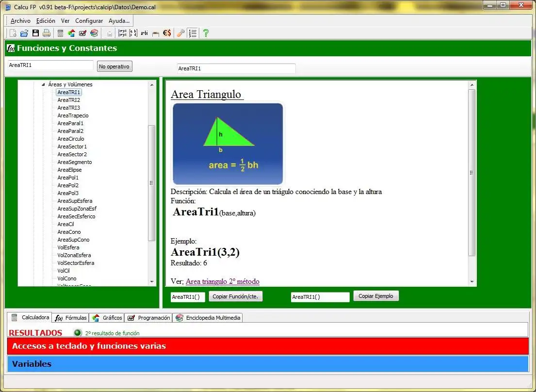Click the function name field above description
The image size is (536, 392).
point(236,68)
